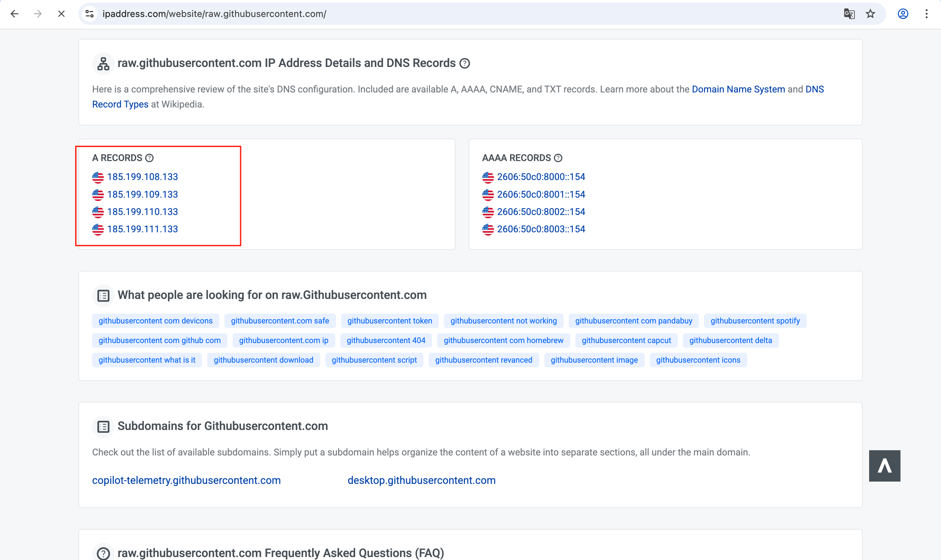Select the githubusercontent what is it tag
The image size is (941, 560).
pyautogui.click(x=147, y=360)
